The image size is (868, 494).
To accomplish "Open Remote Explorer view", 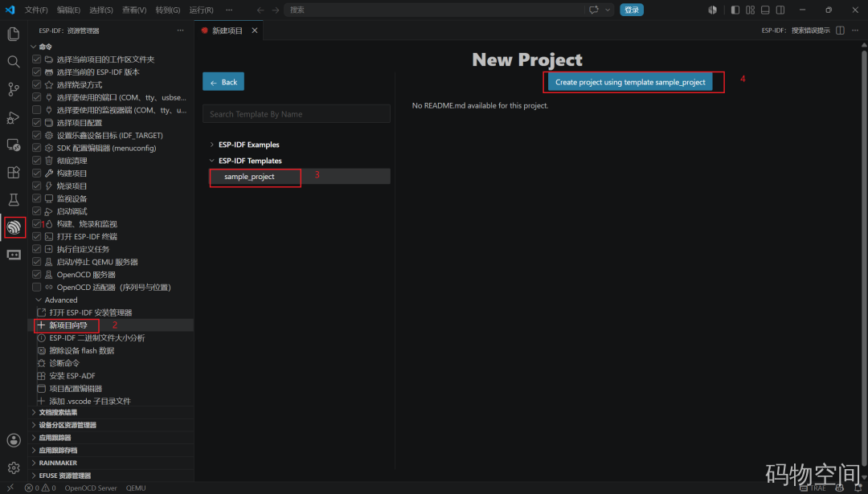I will click(x=14, y=145).
